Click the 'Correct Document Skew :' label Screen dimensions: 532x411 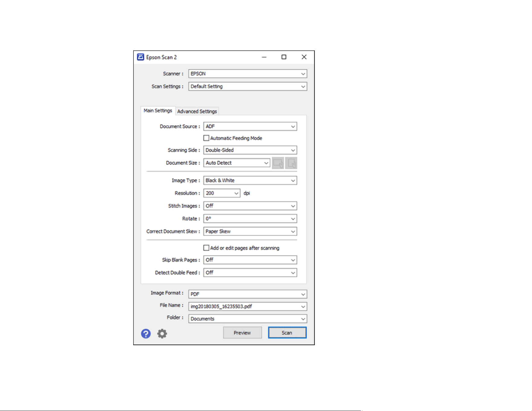pyautogui.click(x=173, y=231)
